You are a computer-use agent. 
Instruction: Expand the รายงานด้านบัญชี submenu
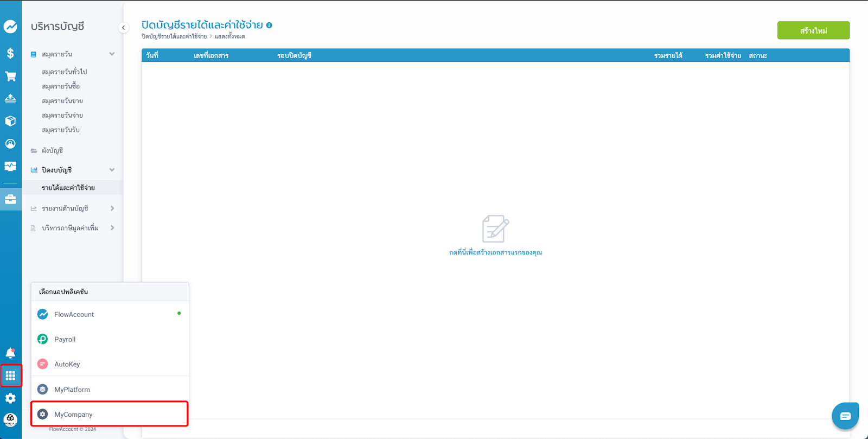[x=112, y=208]
